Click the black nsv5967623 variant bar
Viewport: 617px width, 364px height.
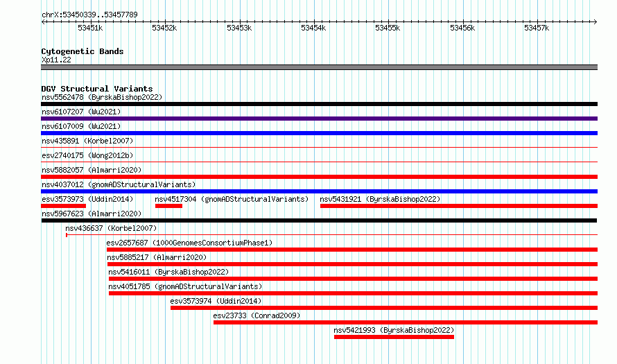pos(319,220)
